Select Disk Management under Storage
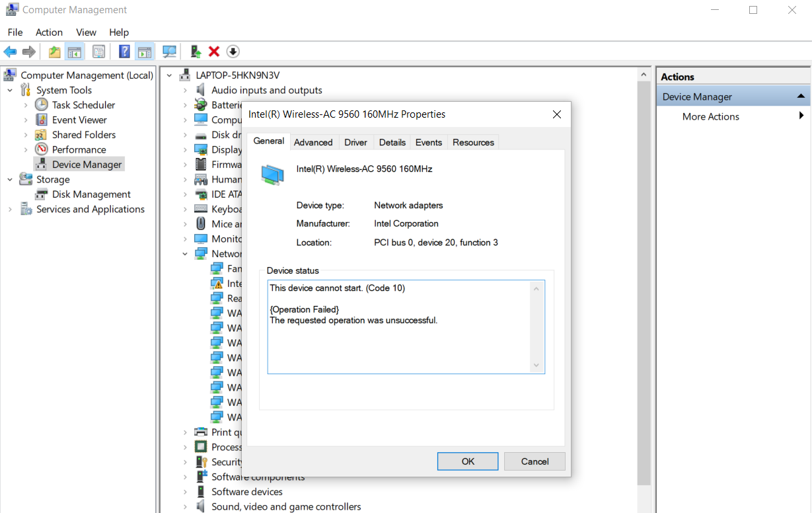This screenshot has width=812, height=513. (91, 194)
